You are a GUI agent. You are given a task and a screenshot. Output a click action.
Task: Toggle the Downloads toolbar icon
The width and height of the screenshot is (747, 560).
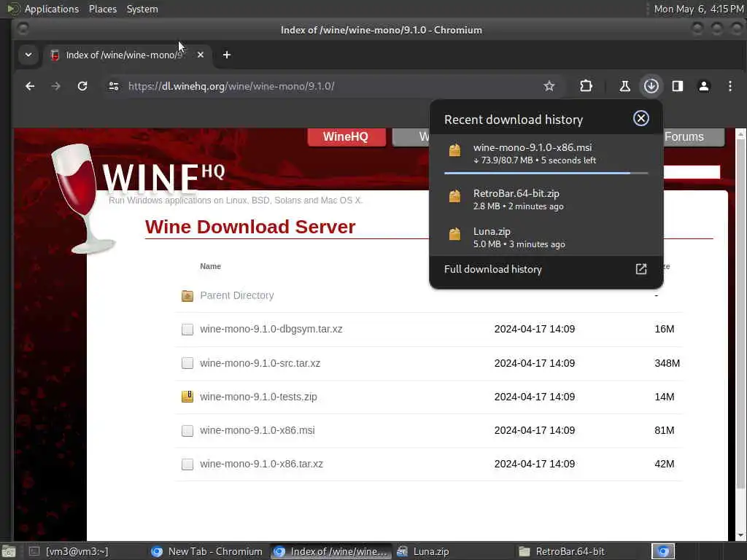click(x=651, y=86)
